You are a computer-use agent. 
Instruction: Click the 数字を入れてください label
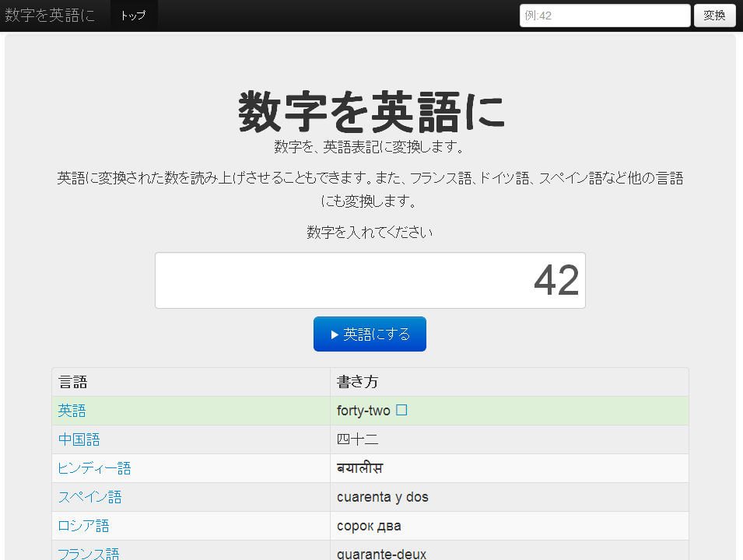tap(370, 232)
